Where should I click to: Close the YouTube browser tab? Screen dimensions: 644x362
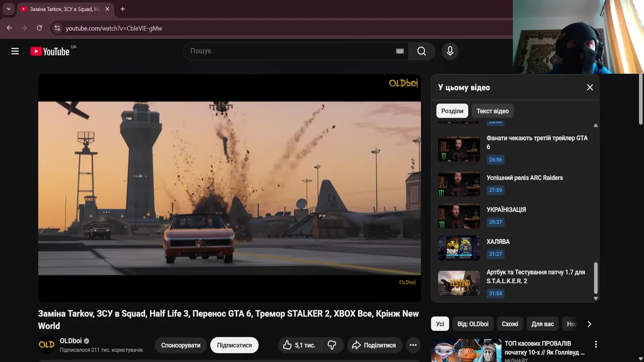click(x=107, y=9)
